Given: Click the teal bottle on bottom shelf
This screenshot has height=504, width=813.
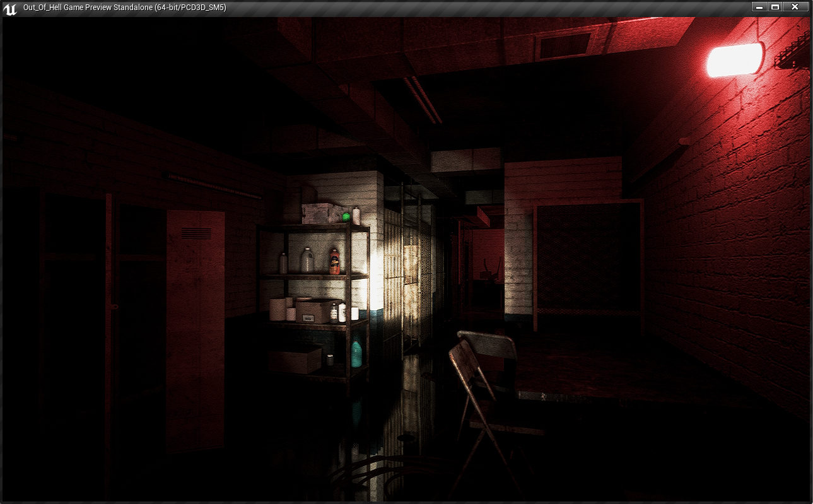Looking at the screenshot, I should click(x=356, y=354).
